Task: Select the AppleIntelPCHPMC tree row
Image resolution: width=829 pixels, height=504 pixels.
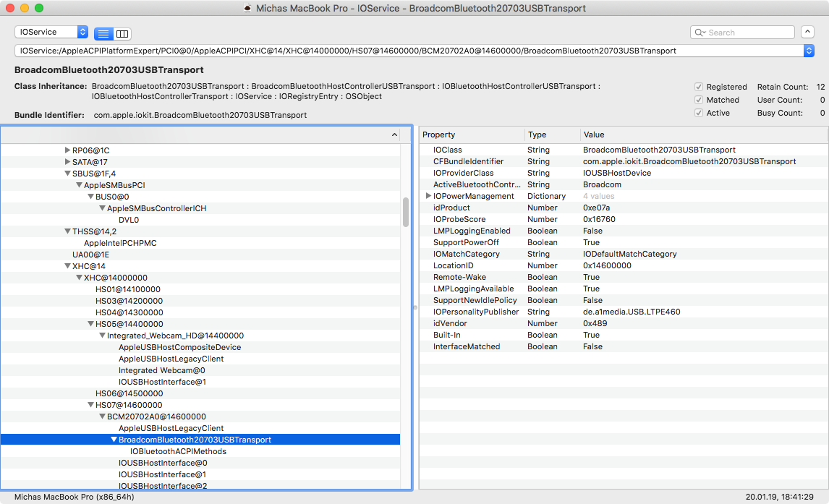Action: (200, 243)
